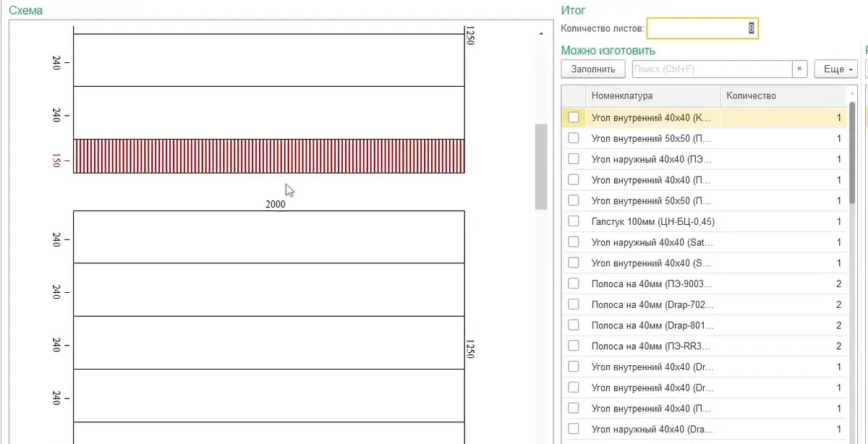Click the Можно изготовить section title
This screenshot has width=868, height=444.
[608, 51]
